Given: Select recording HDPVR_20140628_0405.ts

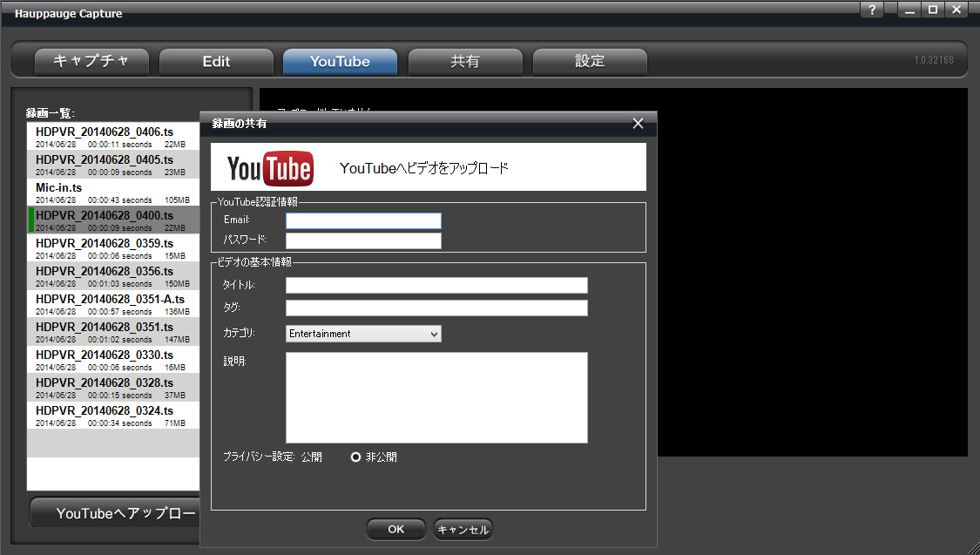Looking at the screenshot, I should tap(113, 165).
